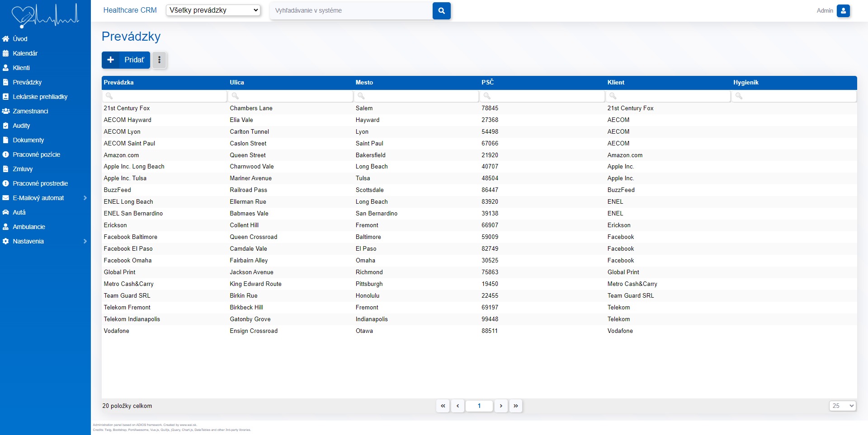Expand the Nastavenia submenu chevron
The image size is (868, 435).
tap(85, 241)
